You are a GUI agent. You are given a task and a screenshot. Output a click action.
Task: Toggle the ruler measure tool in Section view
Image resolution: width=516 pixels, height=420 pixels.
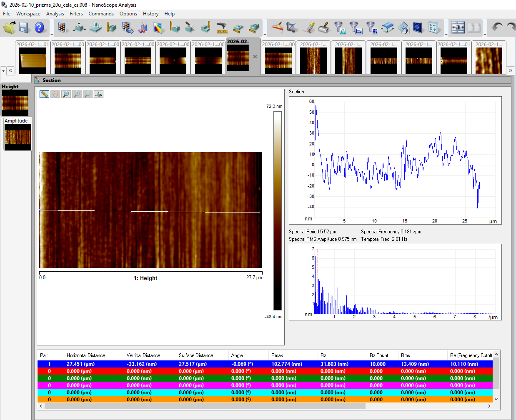[44, 94]
